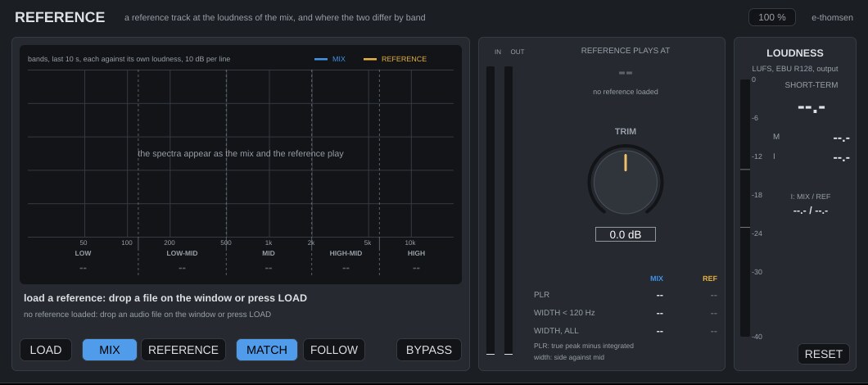The width and height of the screenshot is (868, 385).
Task: Click 'the spectra appear as the mix' message
Action: (240, 153)
